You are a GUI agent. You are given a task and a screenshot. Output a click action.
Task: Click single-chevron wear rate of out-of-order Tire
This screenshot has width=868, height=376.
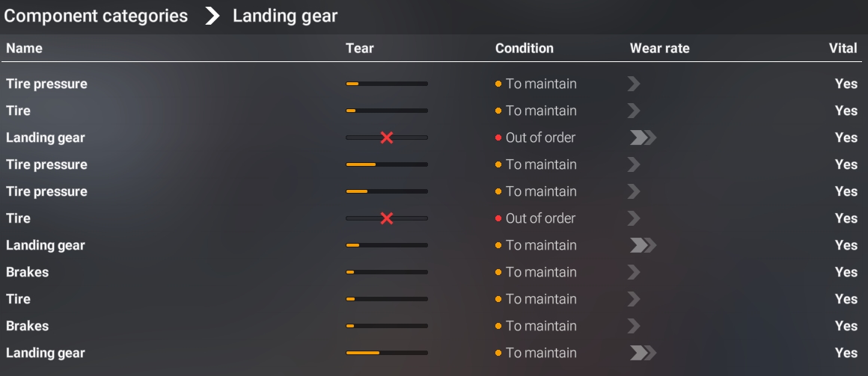[x=634, y=218]
